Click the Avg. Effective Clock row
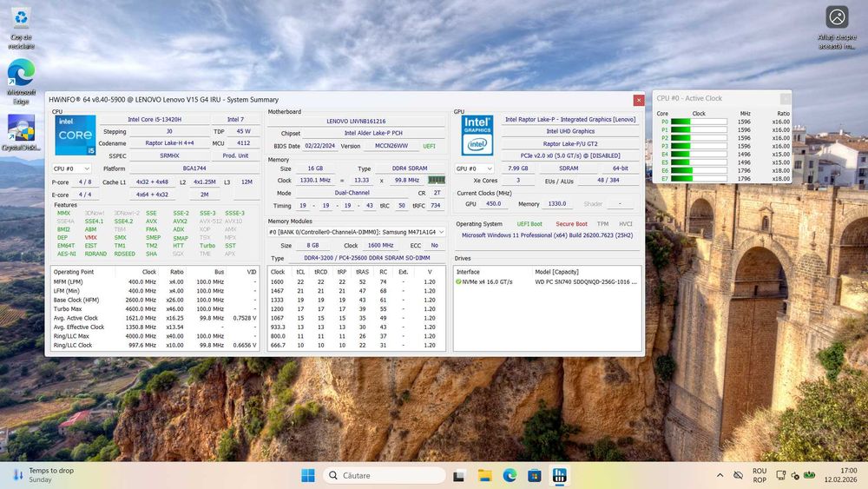 click(x=155, y=327)
